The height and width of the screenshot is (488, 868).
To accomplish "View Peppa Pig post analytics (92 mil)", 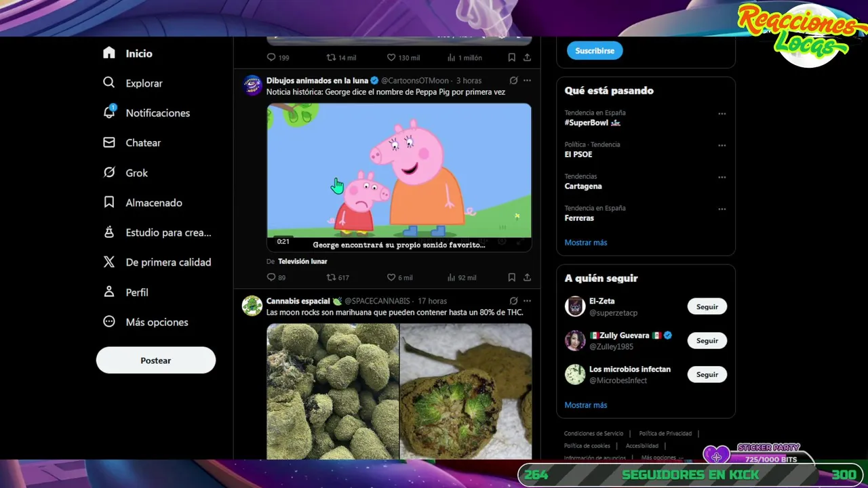I will 452,277.
